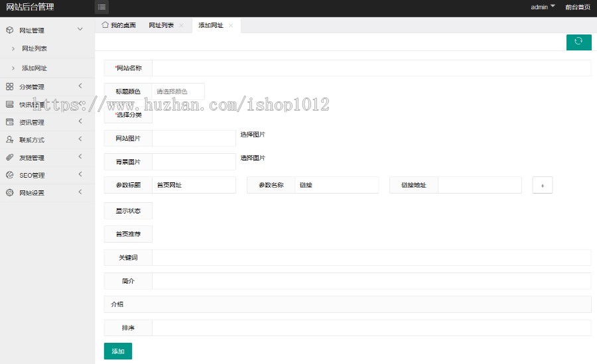Image resolution: width=597 pixels, height=364 pixels.
Task: Switch to 我的桌面 tab
Action: pyautogui.click(x=119, y=25)
